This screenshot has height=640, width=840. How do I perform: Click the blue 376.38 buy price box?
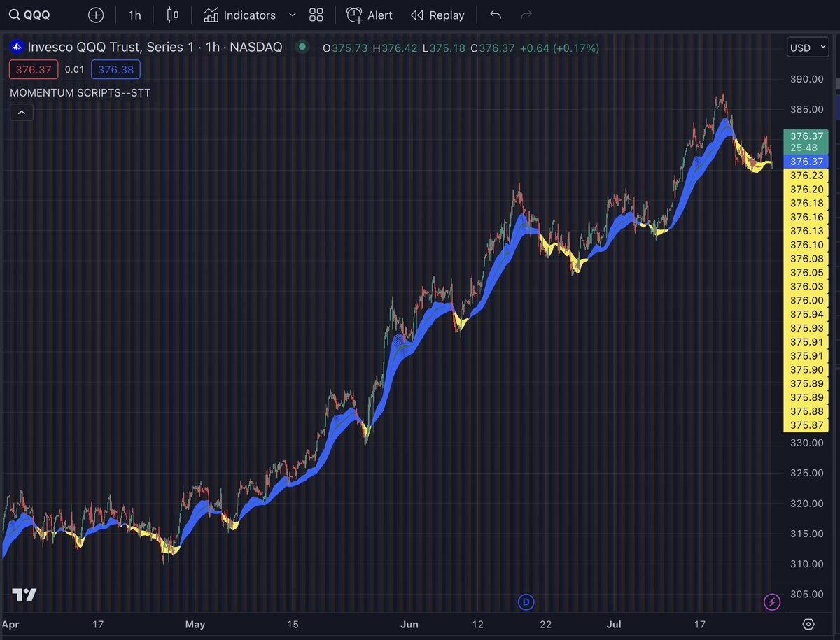(115, 69)
